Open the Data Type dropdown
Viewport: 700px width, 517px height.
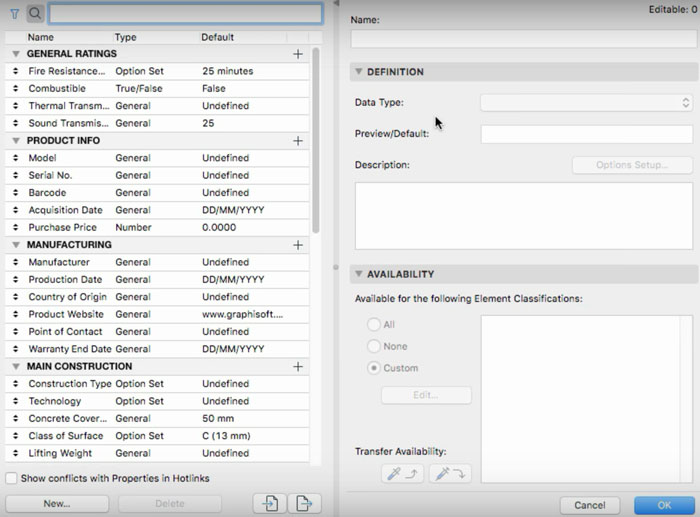586,102
